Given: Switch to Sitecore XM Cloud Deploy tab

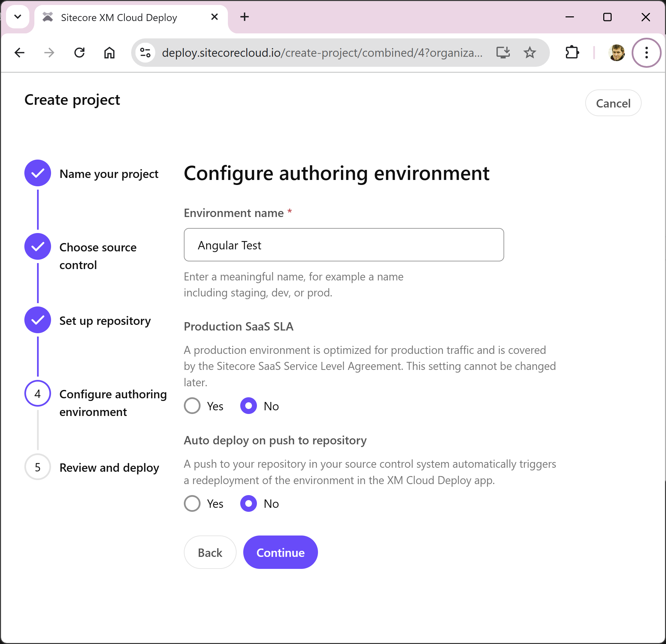Looking at the screenshot, I should (x=119, y=17).
